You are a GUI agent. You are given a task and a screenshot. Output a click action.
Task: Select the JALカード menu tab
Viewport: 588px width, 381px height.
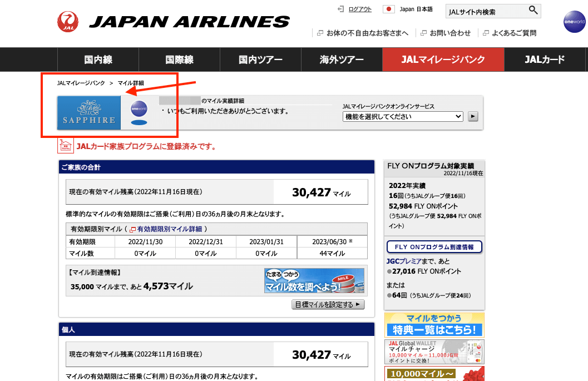545,60
